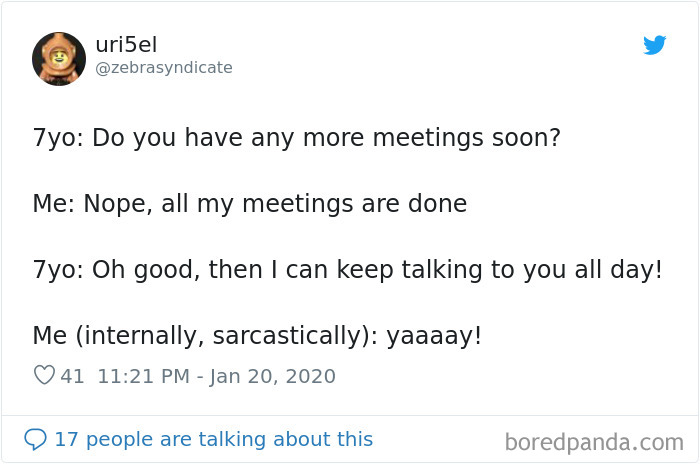The width and height of the screenshot is (700, 464).
Task: Click the 'Me (internally, sarcastically): yaaaay!' line
Action: pyautogui.click(x=257, y=336)
